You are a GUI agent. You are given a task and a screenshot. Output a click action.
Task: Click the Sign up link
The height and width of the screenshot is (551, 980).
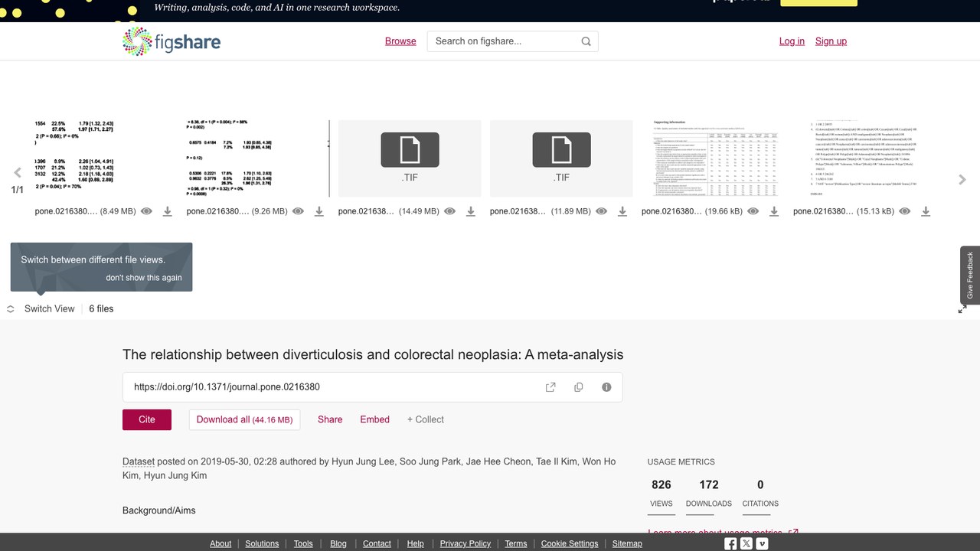point(831,41)
